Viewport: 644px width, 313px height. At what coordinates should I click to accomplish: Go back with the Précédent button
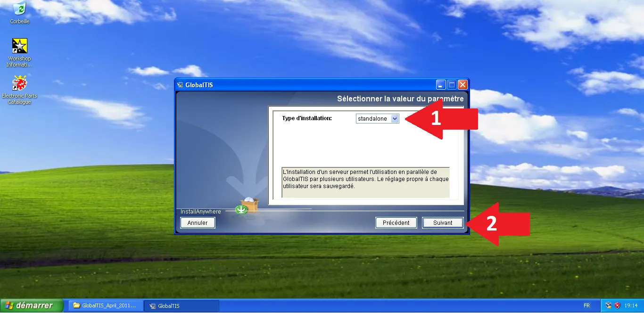pos(396,223)
